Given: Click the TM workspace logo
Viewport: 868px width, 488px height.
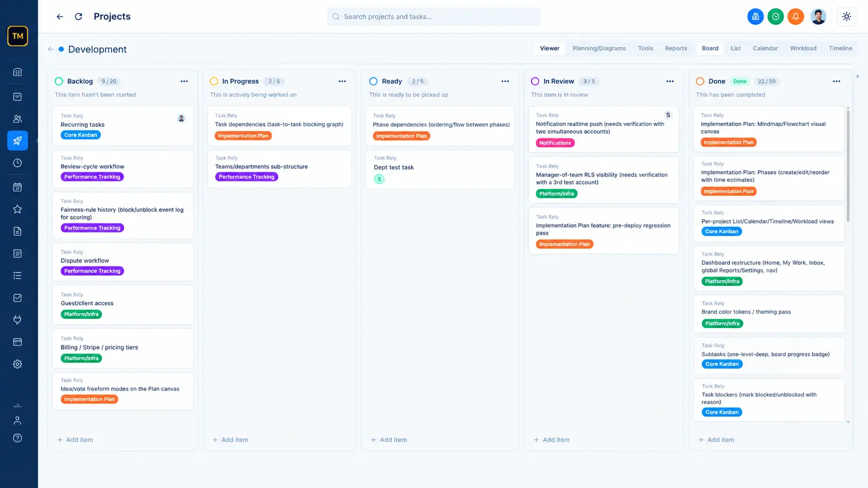Looking at the screenshot, I should pyautogui.click(x=18, y=36).
